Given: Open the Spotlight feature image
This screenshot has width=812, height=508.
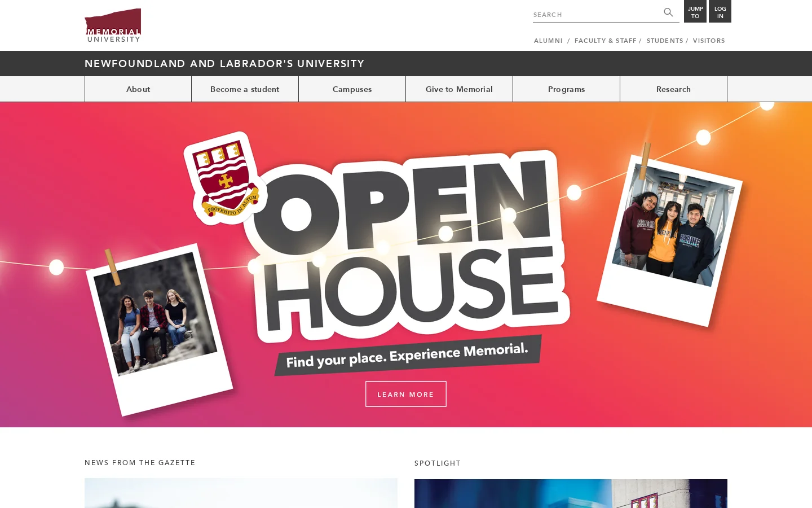Looking at the screenshot, I should click(571, 493).
